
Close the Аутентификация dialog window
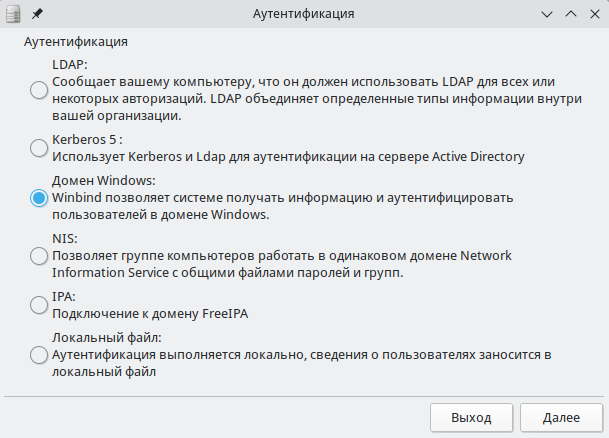tap(594, 15)
